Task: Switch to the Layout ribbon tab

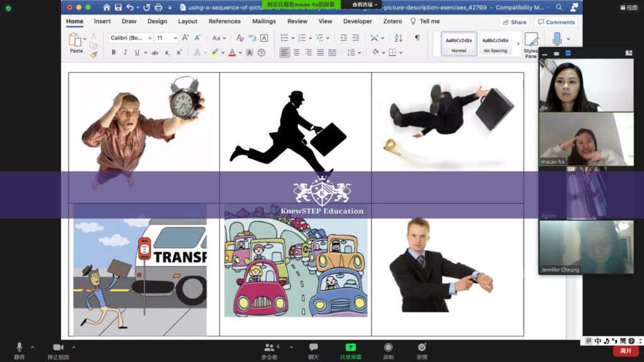Action: pos(187,21)
